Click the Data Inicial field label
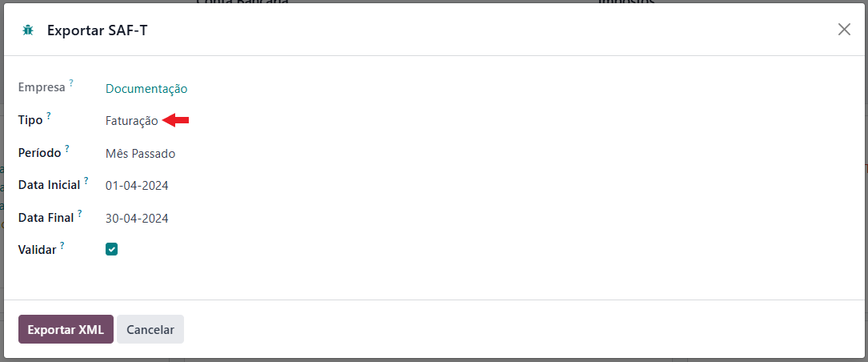Viewport: 868px width, 362px height. [50, 185]
